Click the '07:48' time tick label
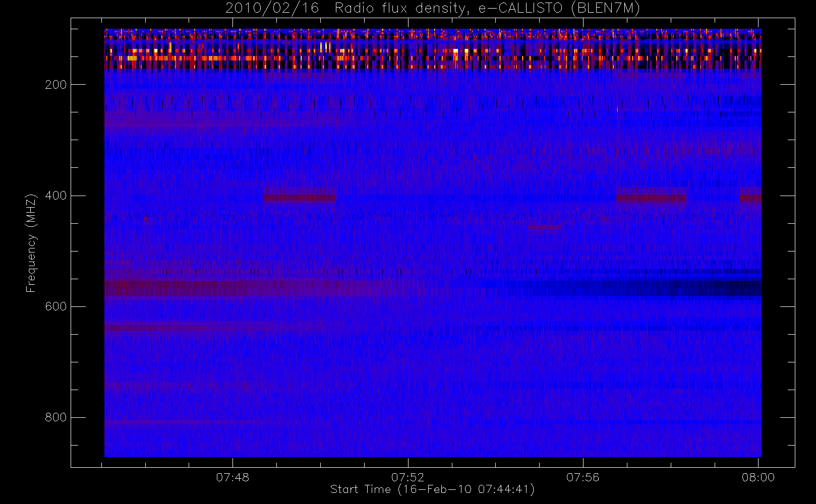The image size is (816, 504). pos(232,477)
